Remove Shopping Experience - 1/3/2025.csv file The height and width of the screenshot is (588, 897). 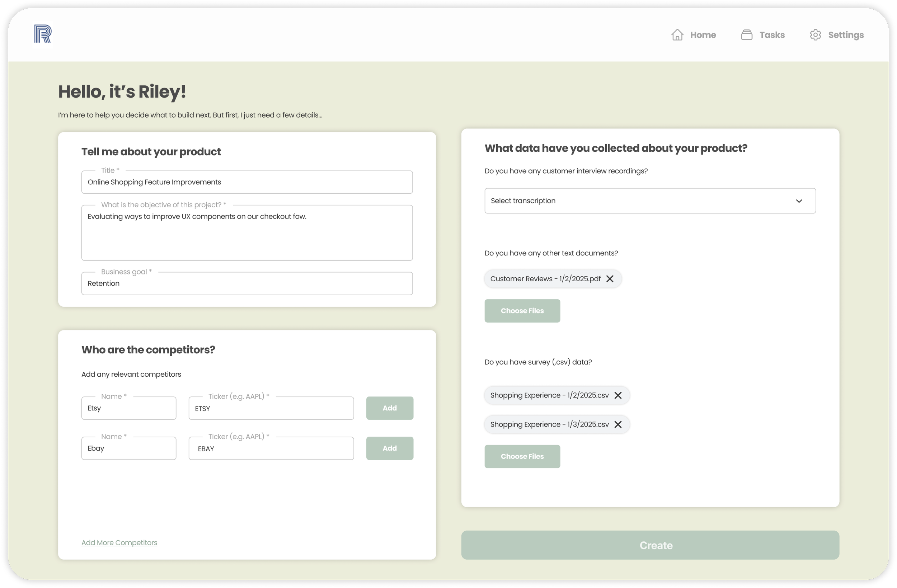618,424
